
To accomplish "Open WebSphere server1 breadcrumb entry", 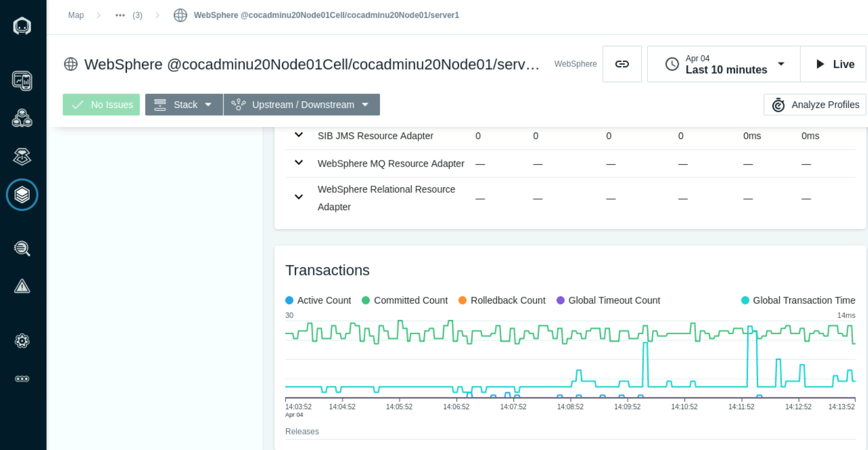I will [326, 15].
